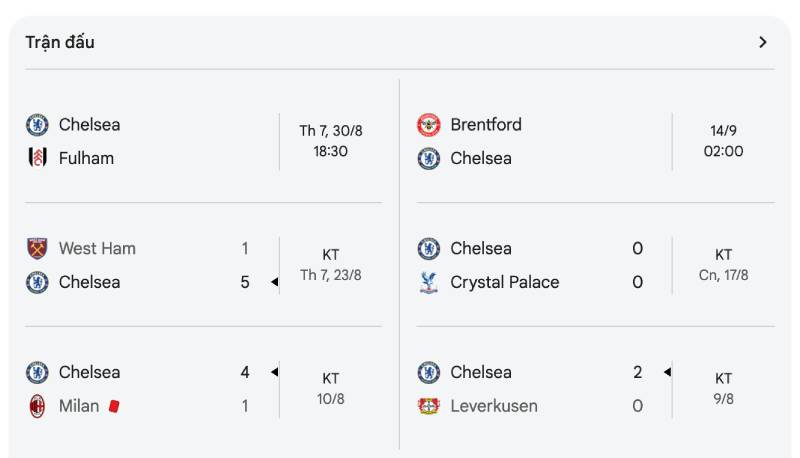Image resolution: width=800 pixels, height=458 pixels.
Task: Select the Leverkusen team name
Action: coord(493,406)
